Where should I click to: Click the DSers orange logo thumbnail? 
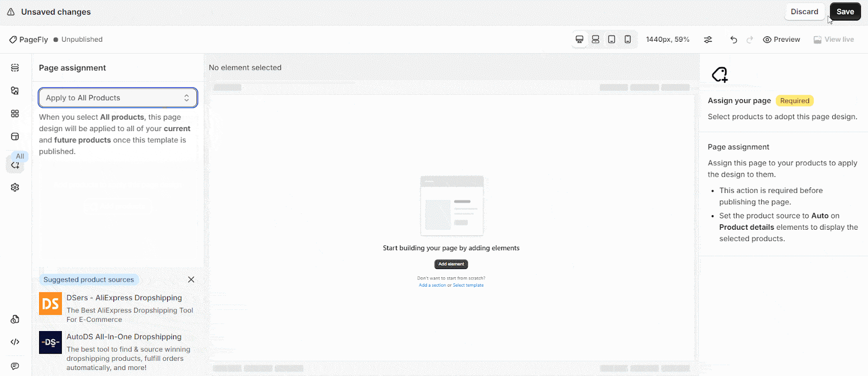coord(50,303)
